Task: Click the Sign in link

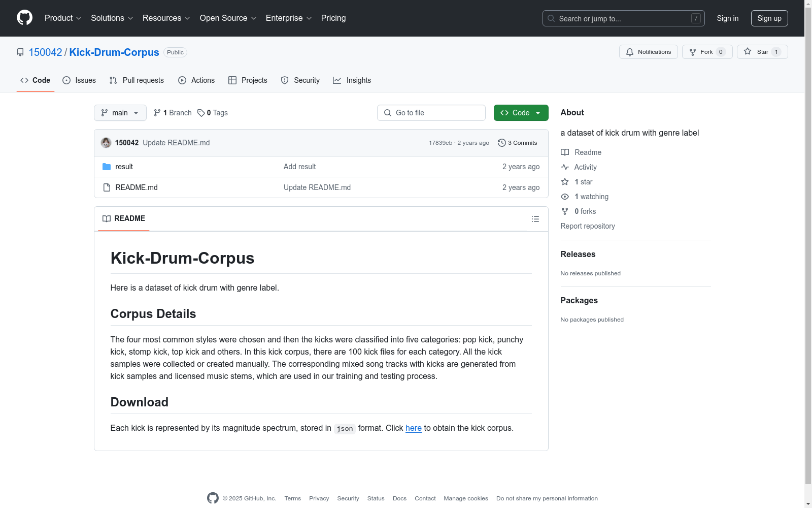Action: pyautogui.click(x=728, y=18)
